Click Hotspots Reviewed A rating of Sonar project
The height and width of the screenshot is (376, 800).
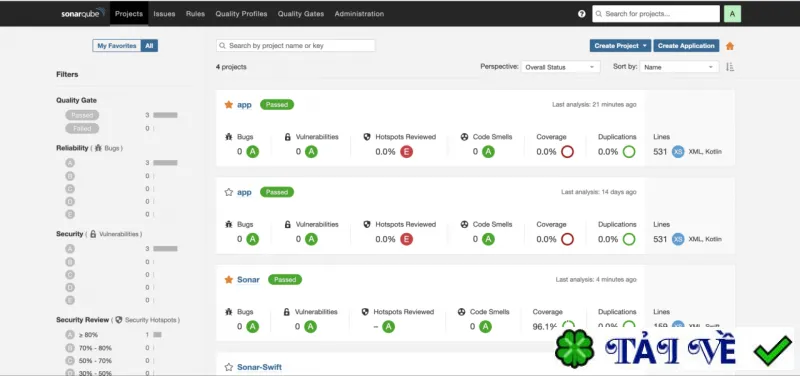389,327
